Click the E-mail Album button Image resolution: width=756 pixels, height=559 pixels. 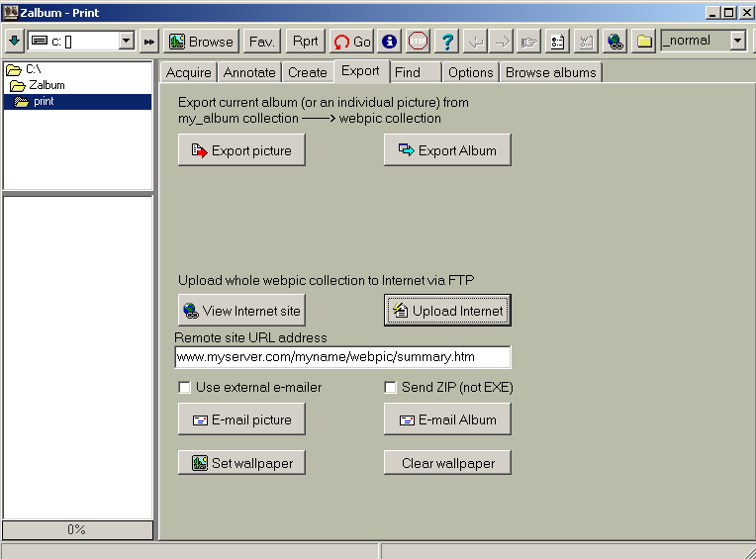pyautogui.click(x=447, y=419)
